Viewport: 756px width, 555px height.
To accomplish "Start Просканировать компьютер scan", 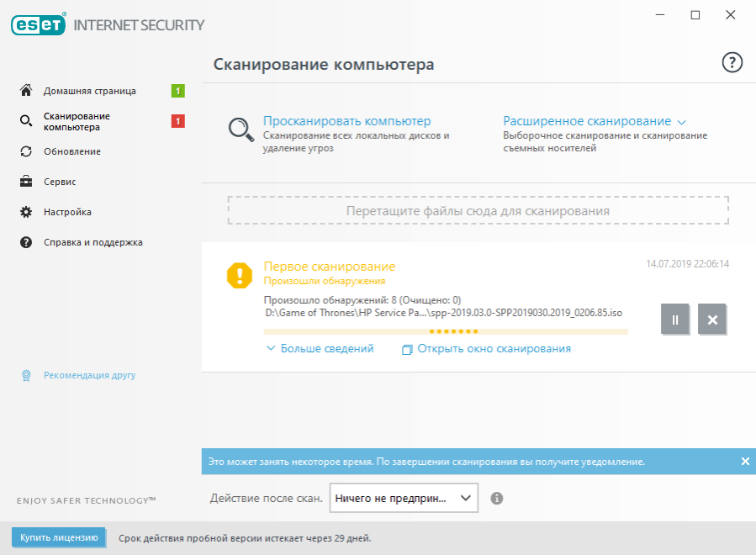I will 346,121.
